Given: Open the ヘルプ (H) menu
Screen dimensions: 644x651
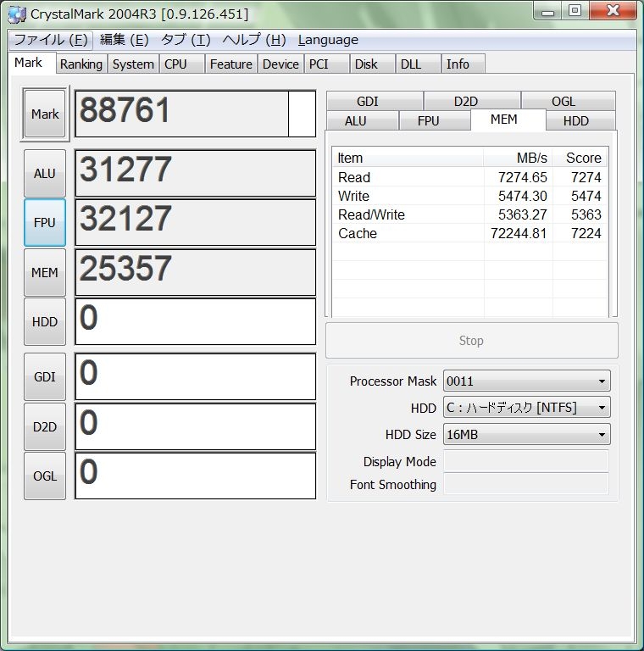Looking at the screenshot, I should point(254,40).
